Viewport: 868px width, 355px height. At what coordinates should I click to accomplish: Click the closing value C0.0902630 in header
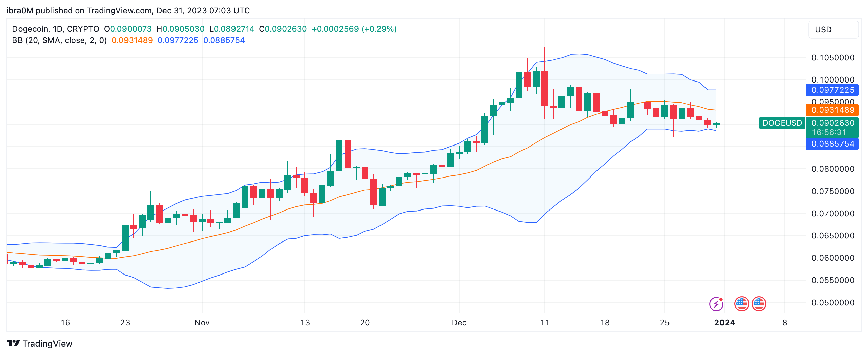(283, 29)
